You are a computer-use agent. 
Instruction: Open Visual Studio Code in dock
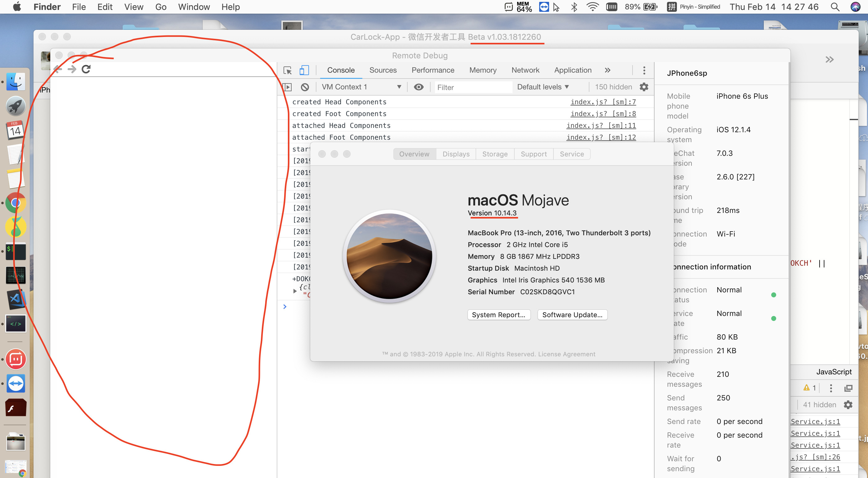click(16, 299)
